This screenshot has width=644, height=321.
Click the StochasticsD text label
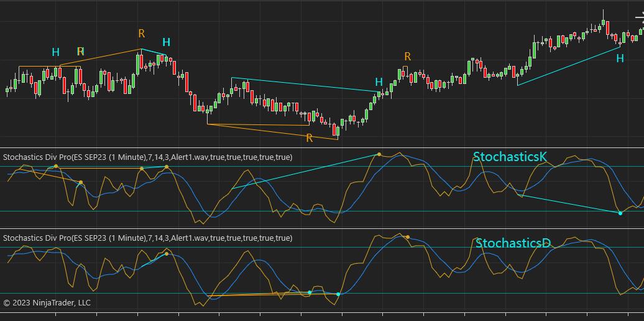(x=513, y=243)
